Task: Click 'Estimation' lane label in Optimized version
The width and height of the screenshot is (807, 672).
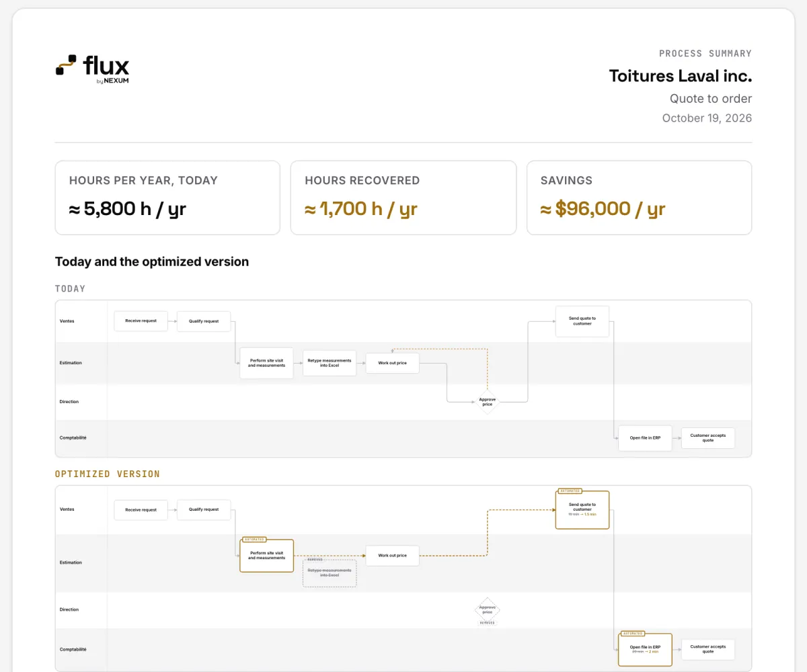Action: pyautogui.click(x=71, y=562)
